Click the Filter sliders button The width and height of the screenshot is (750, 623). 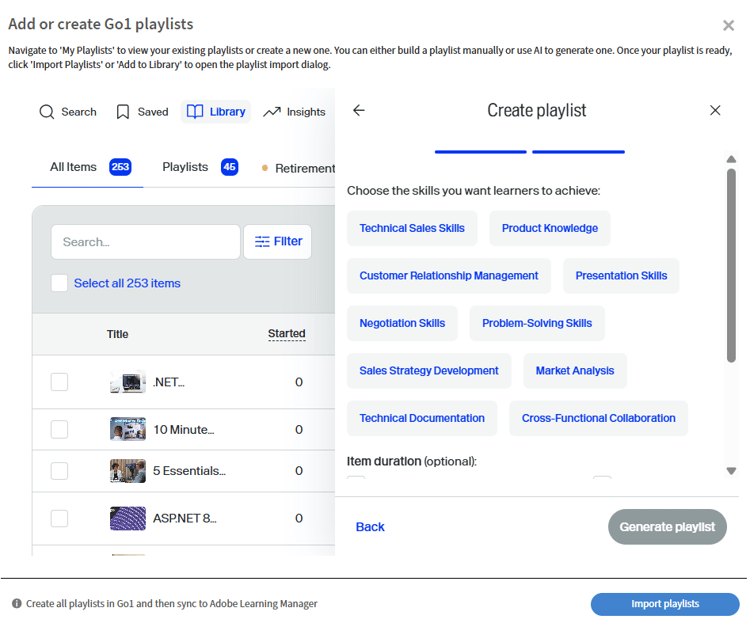(x=278, y=242)
